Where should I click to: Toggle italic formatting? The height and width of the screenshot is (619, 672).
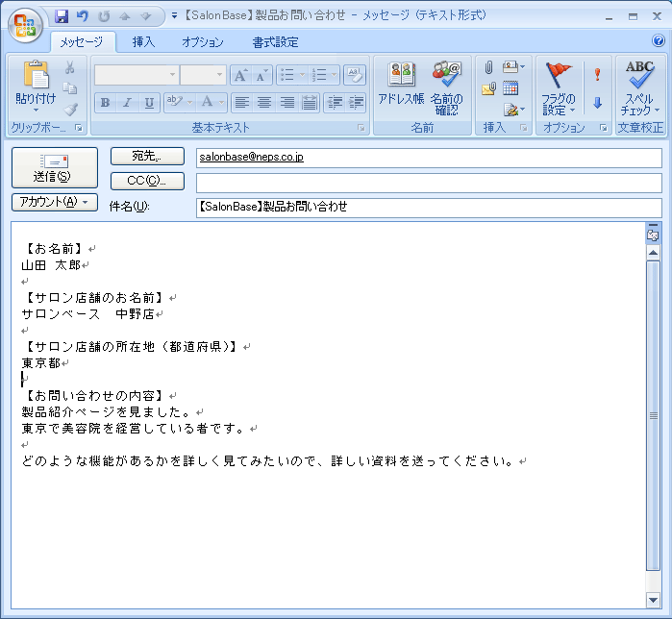[x=127, y=103]
